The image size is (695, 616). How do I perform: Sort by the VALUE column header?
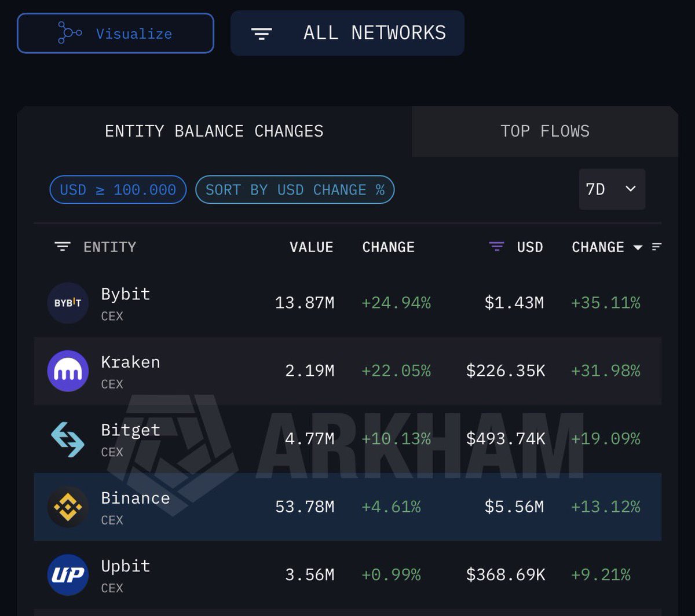(311, 247)
